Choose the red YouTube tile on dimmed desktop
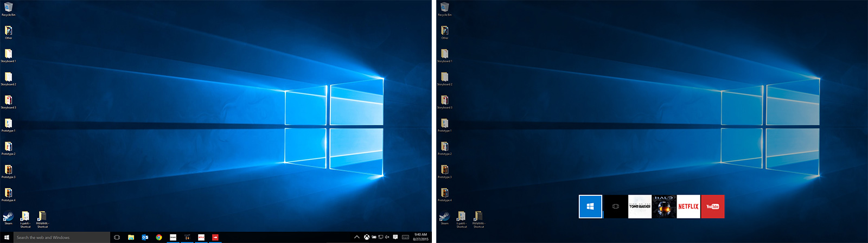Image resolution: width=868 pixels, height=243 pixels. (713, 207)
